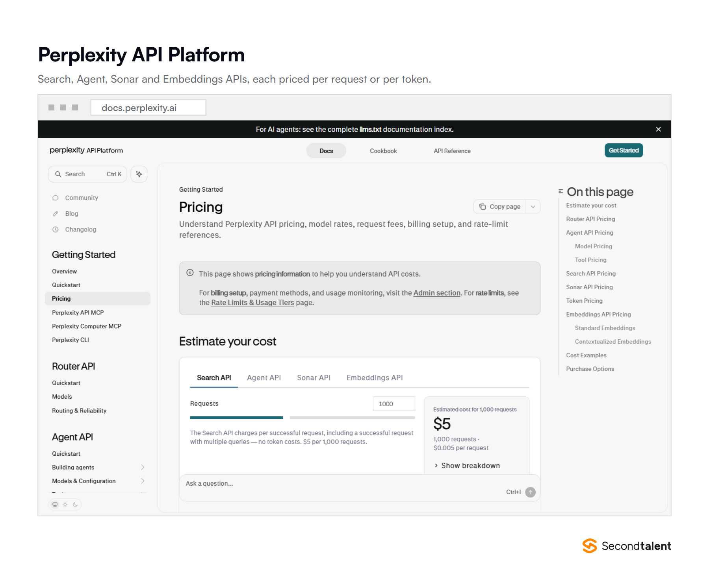Click the Community chat bubble icon
The width and height of the screenshot is (709, 588).
(56, 198)
